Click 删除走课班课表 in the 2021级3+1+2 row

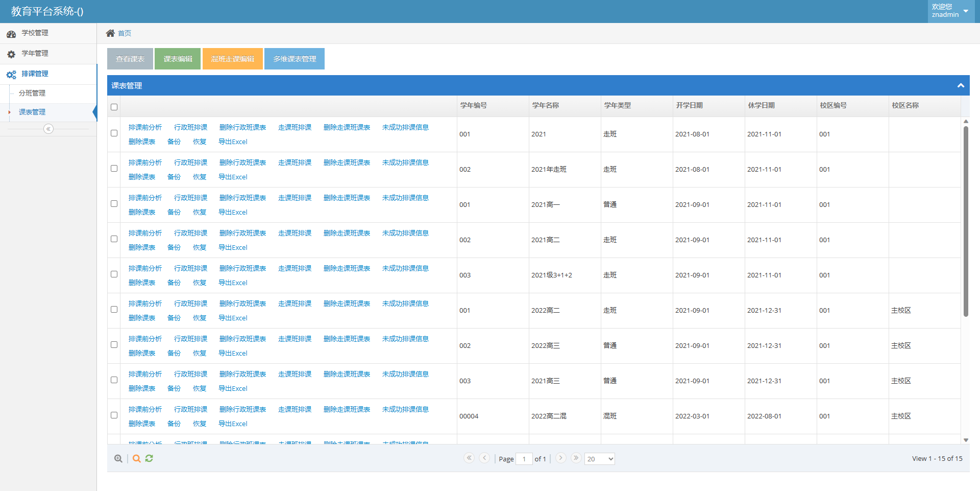coord(347,268)
